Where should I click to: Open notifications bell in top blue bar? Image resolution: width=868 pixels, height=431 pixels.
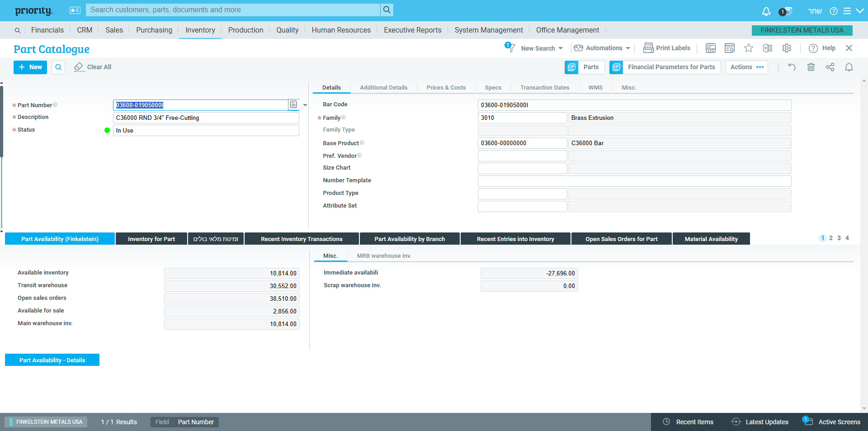tap(766, 11)
